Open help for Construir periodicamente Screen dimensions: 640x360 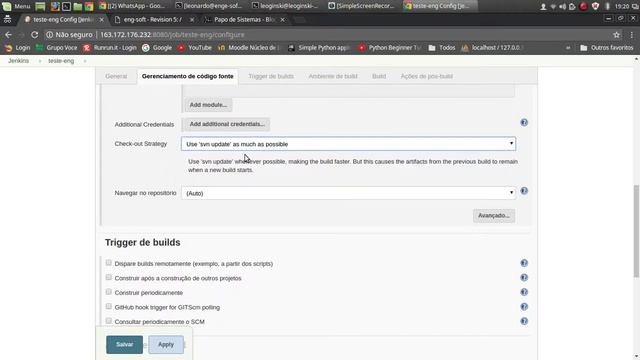[x=524, y=292]
